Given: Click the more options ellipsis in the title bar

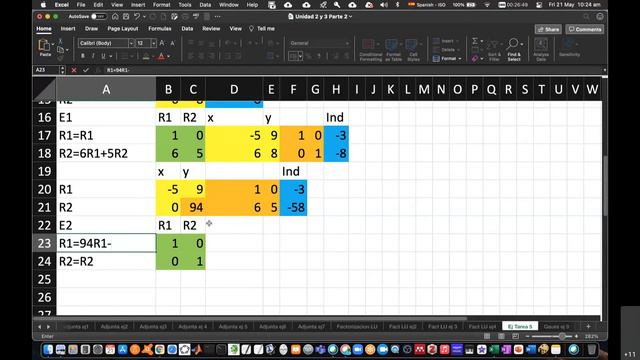Looking at the screenshot, I should (217, 17).
